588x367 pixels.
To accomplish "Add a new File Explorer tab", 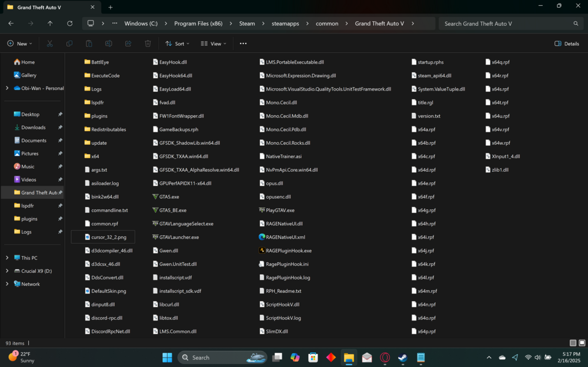I will coord(111,7).
